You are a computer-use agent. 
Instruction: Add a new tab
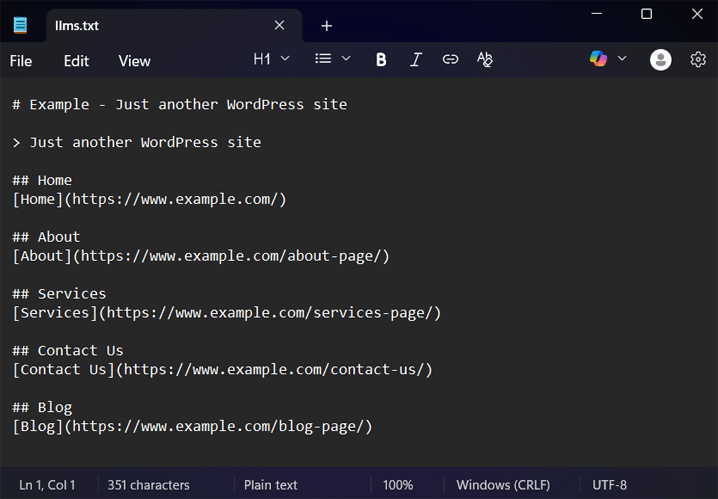pyautogui.click(x=326, y=26)
